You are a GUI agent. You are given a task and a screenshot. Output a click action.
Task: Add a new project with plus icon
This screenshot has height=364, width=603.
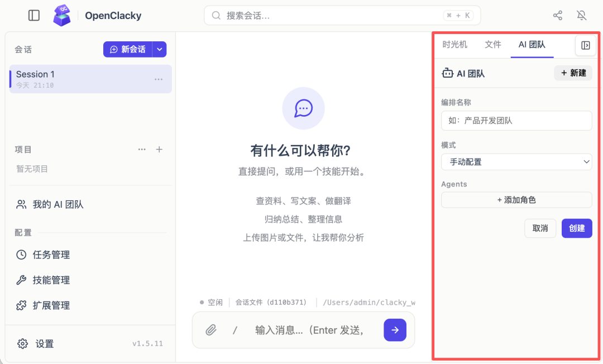click(159, 150)
